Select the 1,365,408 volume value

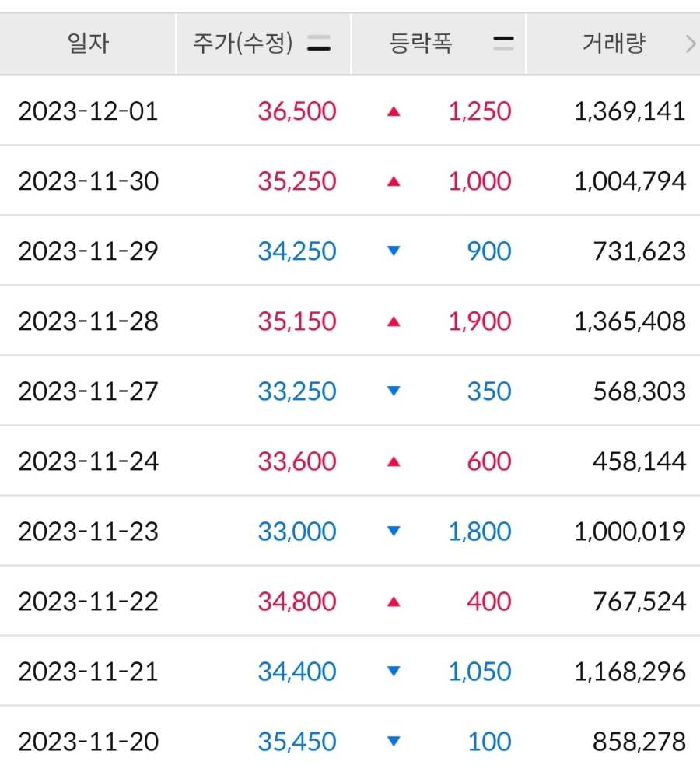click(x=630, y=321)
